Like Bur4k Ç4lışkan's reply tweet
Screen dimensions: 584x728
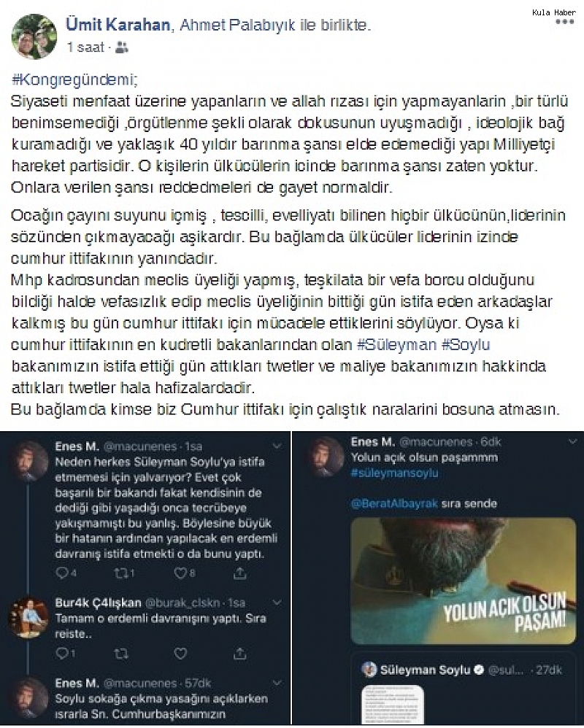[180, 654]
